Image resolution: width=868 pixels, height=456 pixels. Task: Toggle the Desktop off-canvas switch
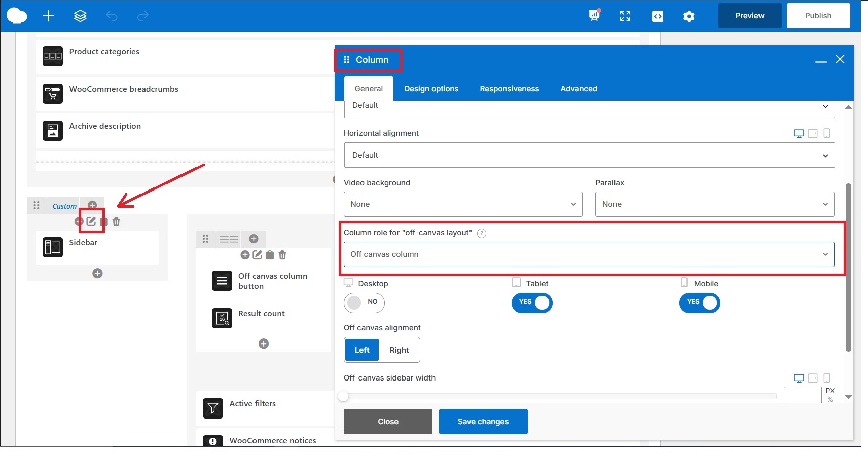[x=364, y=302]
